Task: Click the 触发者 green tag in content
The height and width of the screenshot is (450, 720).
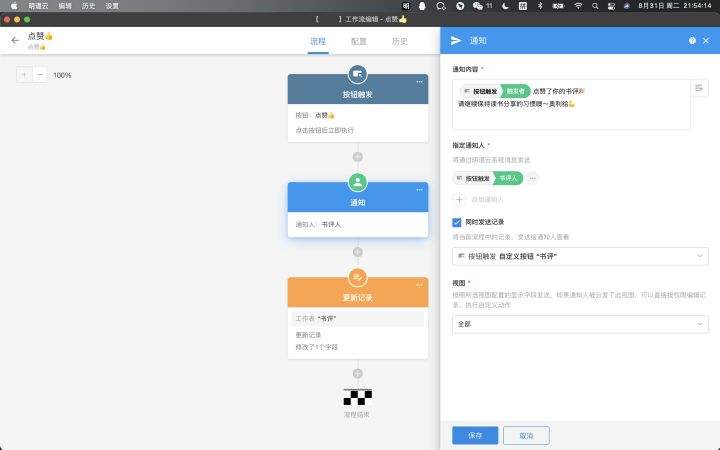Action: coord(515,91)
